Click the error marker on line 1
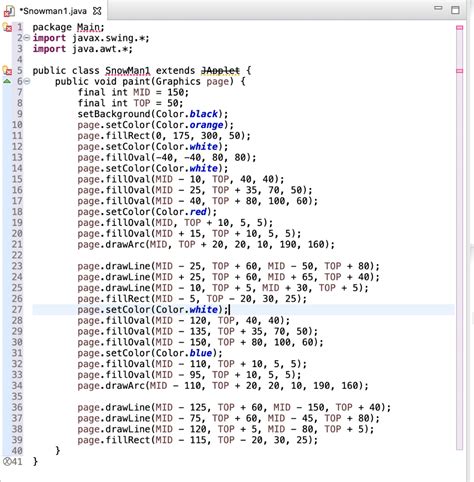This screenshot has width=474, height=482. 7,27
